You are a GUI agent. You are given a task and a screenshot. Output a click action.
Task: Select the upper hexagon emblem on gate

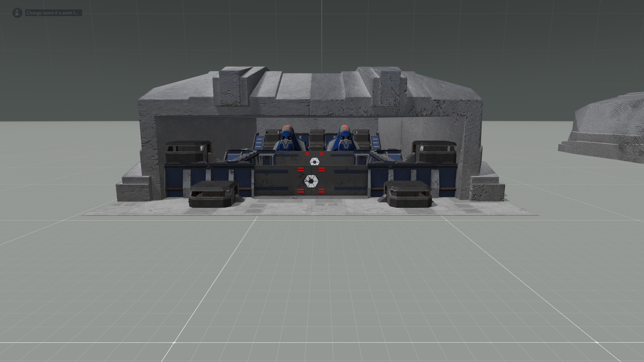point(314,162)
